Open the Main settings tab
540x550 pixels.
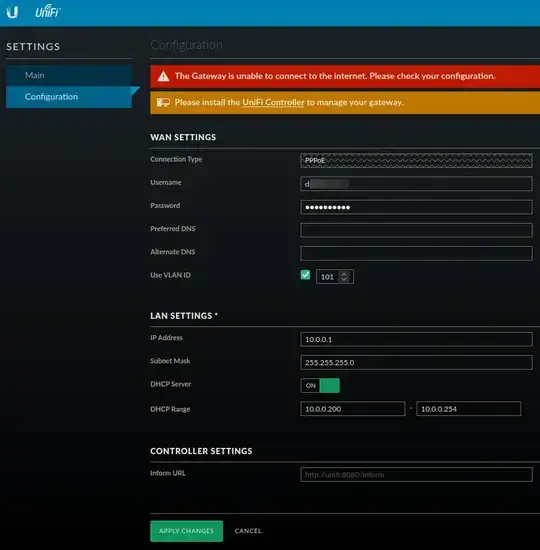pos(69,75)
